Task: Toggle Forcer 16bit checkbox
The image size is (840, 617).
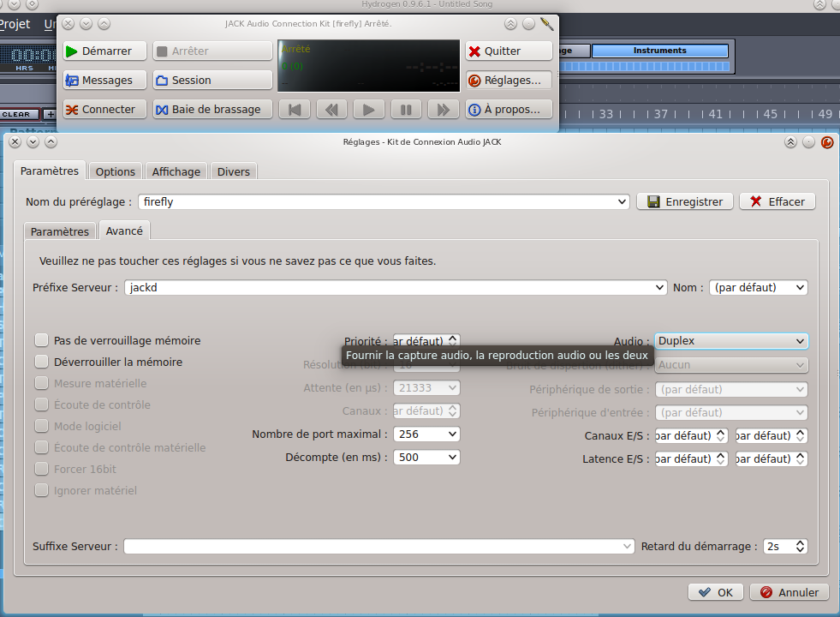Action: pyautogui.click(x=41, y=469)
